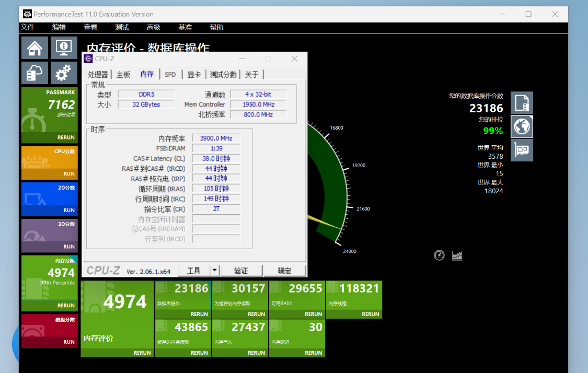
Task: Switch to CPU-Z 測試分數 tab
Action: (223, 75)
